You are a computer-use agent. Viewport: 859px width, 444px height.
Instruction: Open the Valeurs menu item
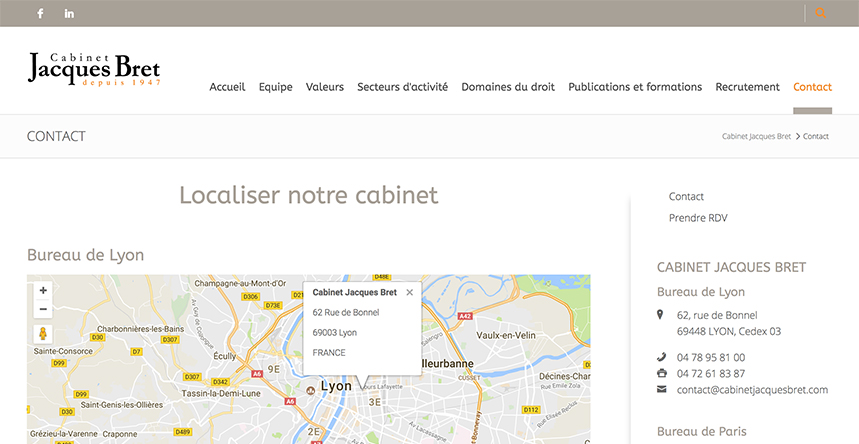325,87
